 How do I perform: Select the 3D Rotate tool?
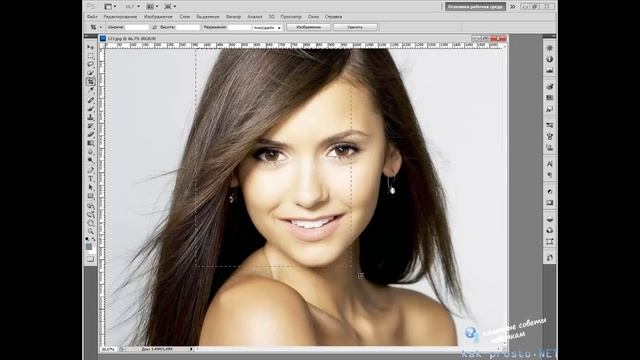coord(91,206)
